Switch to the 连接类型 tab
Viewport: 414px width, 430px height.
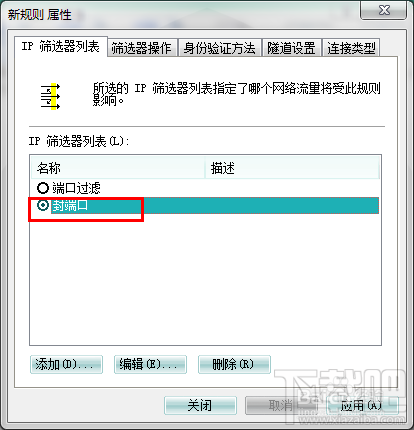pos(351,48)
